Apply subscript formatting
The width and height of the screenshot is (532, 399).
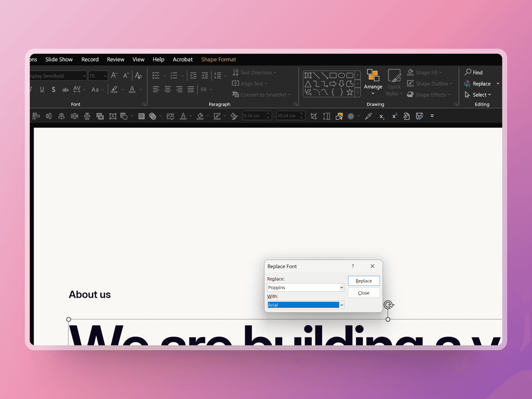(382, 116)
